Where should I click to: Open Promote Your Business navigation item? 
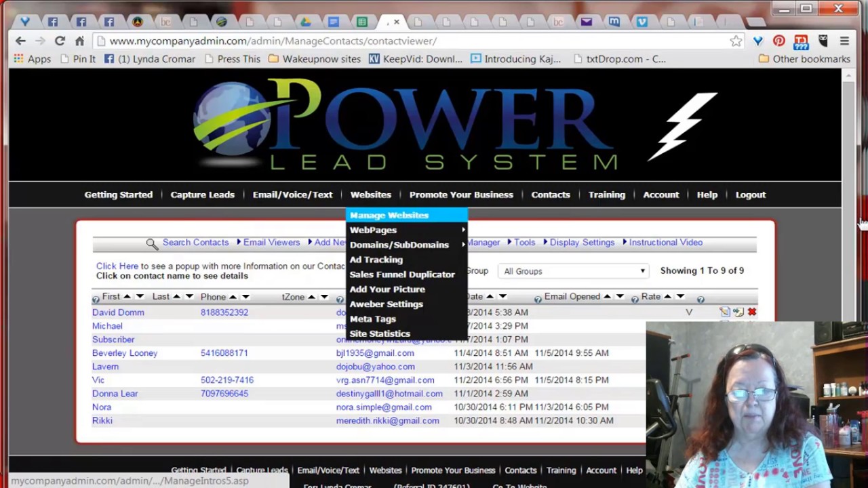pos(461,195)
